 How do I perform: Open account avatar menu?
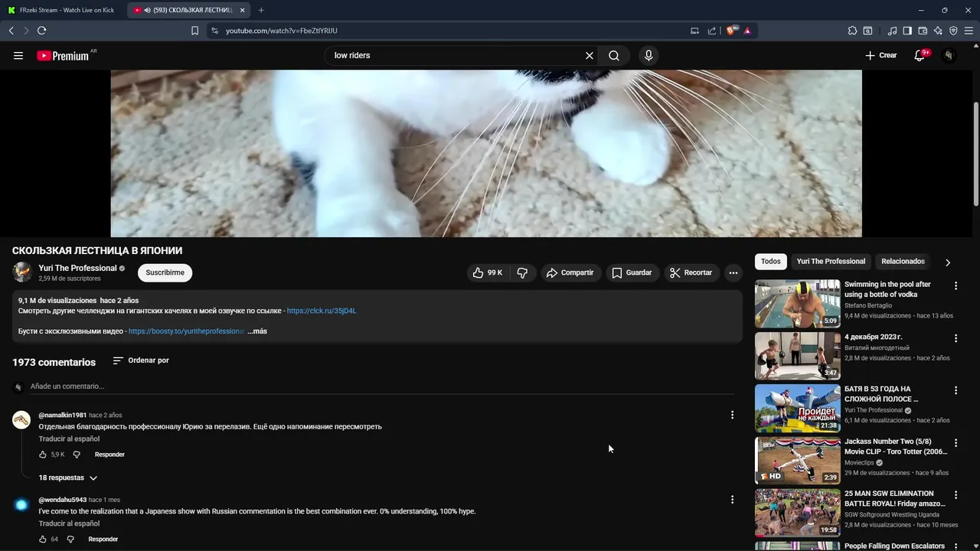point(949,56)
